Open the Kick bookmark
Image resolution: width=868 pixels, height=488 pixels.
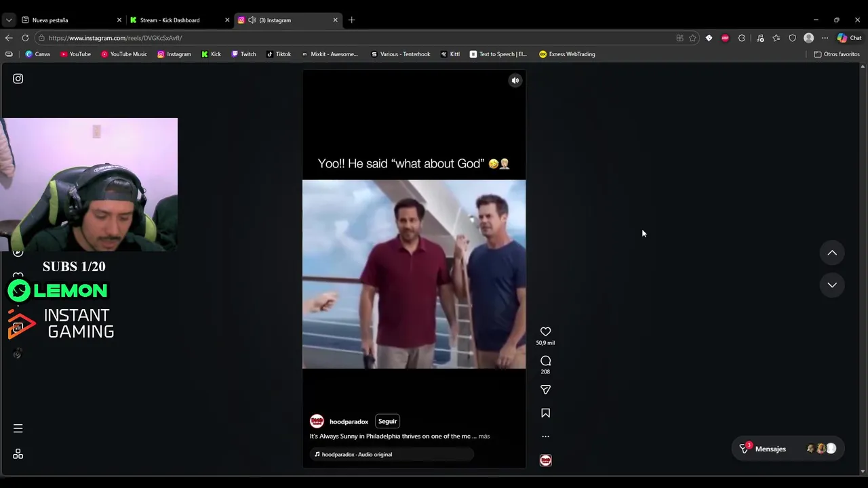pos(211,54)
